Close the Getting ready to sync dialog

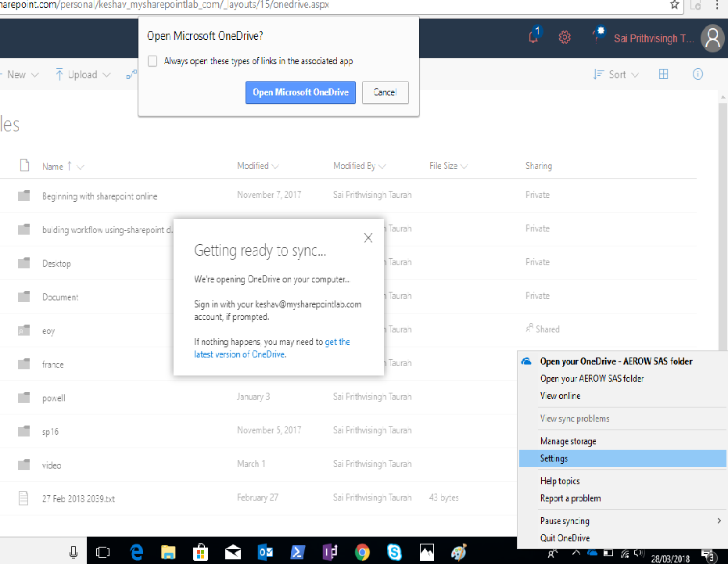368,238
